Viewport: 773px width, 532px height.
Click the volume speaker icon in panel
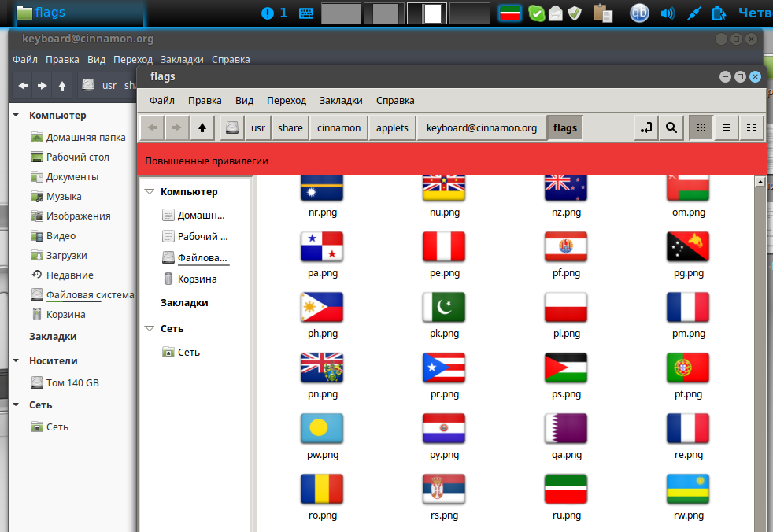pos(668,13)
